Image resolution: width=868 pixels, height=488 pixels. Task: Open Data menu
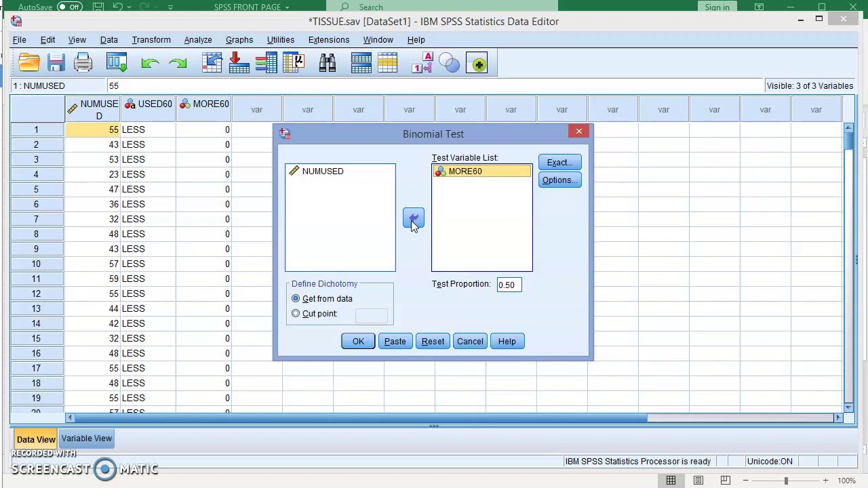click(109, 40)
